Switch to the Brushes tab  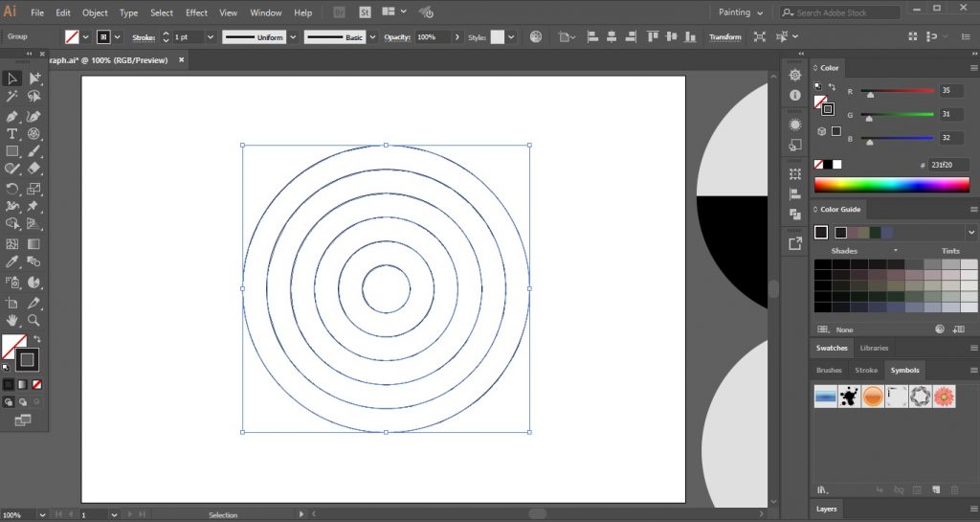coord(829,370)
